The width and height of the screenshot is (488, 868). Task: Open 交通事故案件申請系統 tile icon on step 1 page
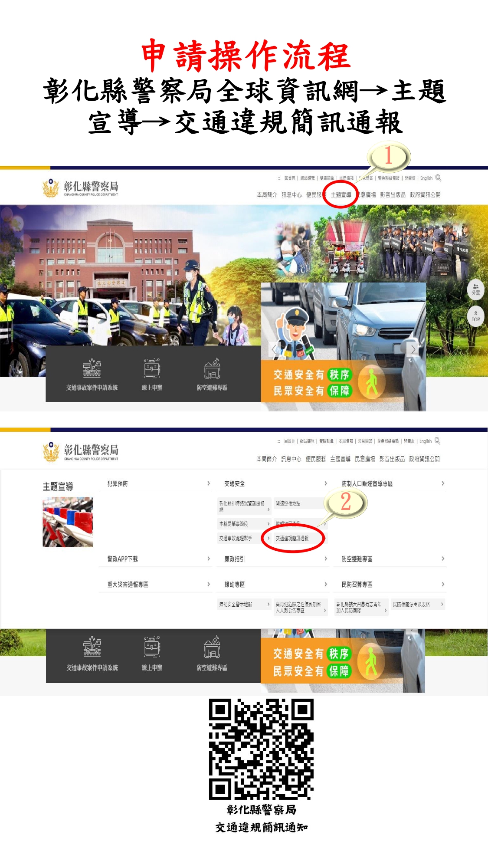coord(92,368)
